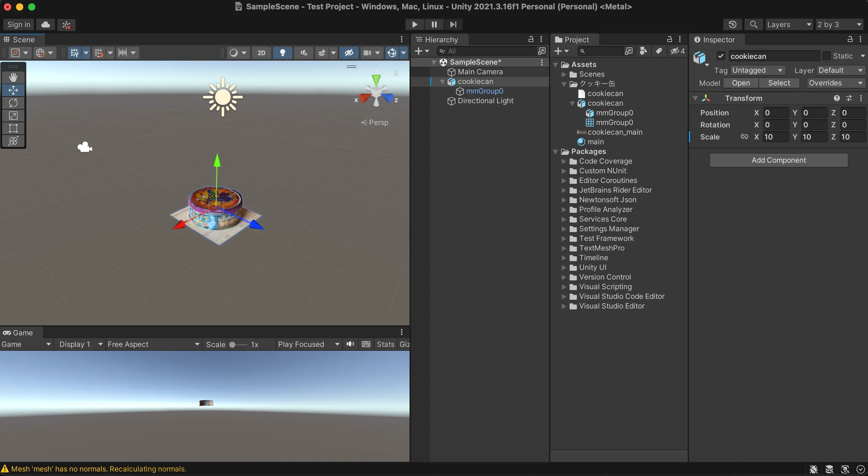The image size is (868, 476).
Task: Click the Add Component button
Action: (778, 160)
